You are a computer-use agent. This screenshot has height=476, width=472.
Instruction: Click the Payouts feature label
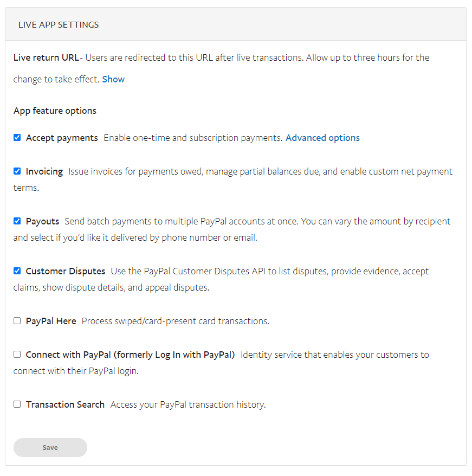click(43, 221)
